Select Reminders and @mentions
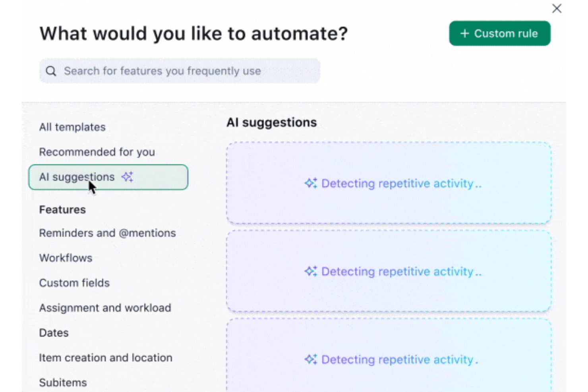 click(x=107, y=233)
